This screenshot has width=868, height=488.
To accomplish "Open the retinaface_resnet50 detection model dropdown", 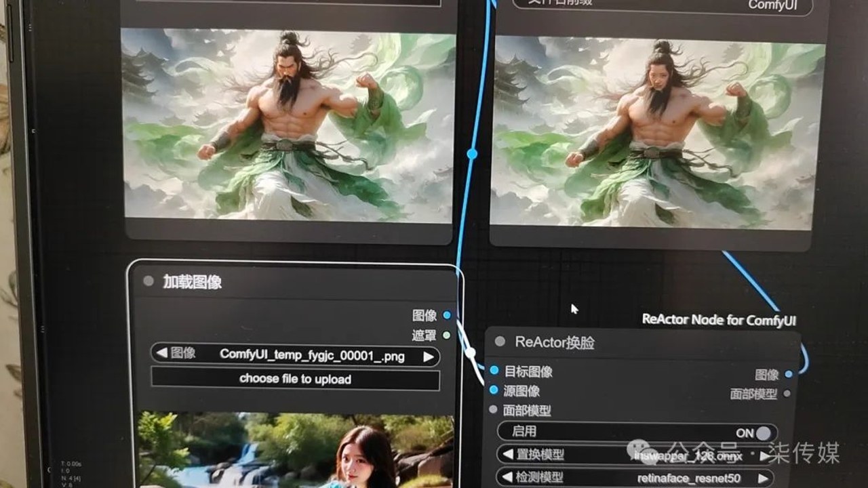I will coord(635,478).
